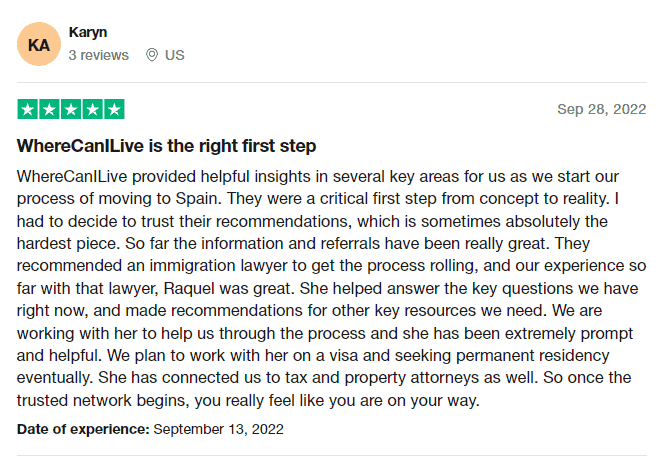Screen dimensions: 668x460
Task: Click the first line of the review text
Action: (318, 176)
